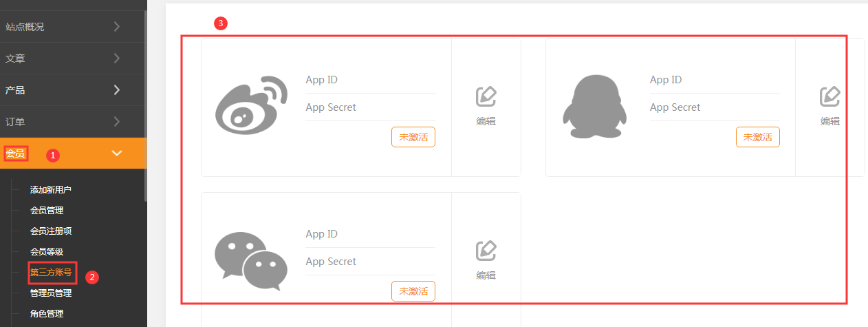Click the 未激活 badge on Weibo card
This screenshot has height=327, width=868.
[x=413, y=137]
